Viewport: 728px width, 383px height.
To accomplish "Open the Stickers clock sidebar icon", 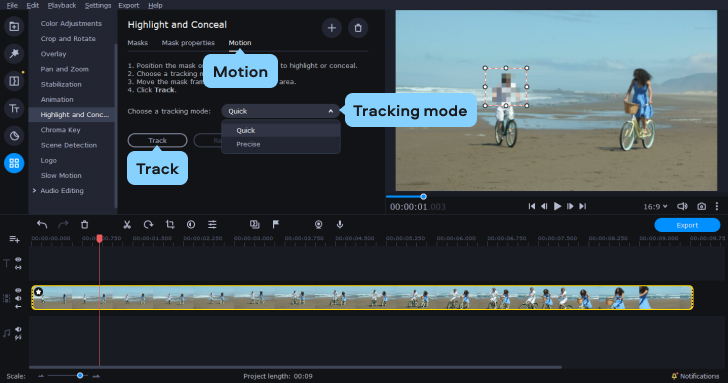I will coord(14,136).
